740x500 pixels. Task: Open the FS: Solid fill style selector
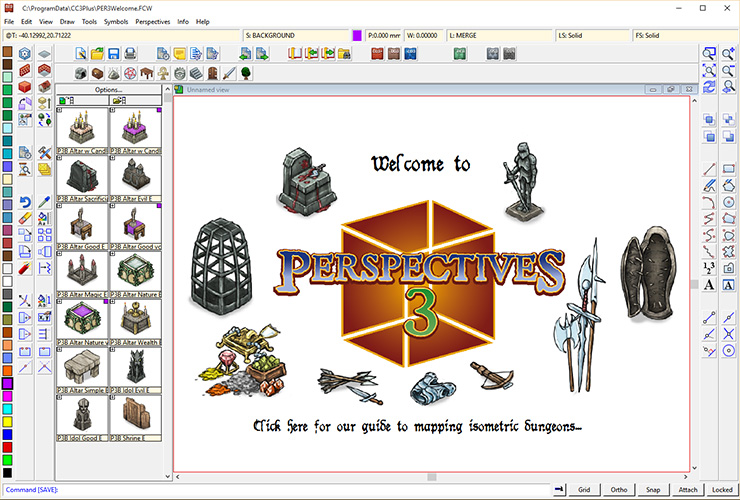pyautogui.click(x=686, y=35)
